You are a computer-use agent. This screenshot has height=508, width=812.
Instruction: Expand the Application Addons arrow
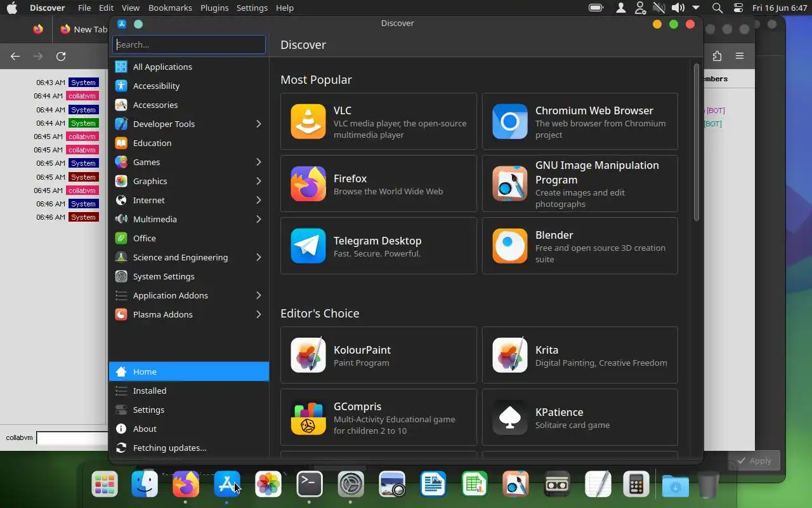pyautogui.click(x=258, y=295)
